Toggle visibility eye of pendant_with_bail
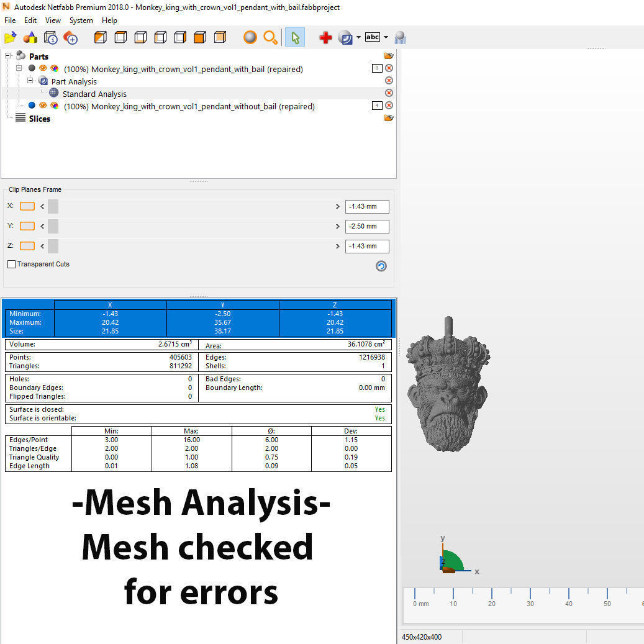 click(43, 68)
